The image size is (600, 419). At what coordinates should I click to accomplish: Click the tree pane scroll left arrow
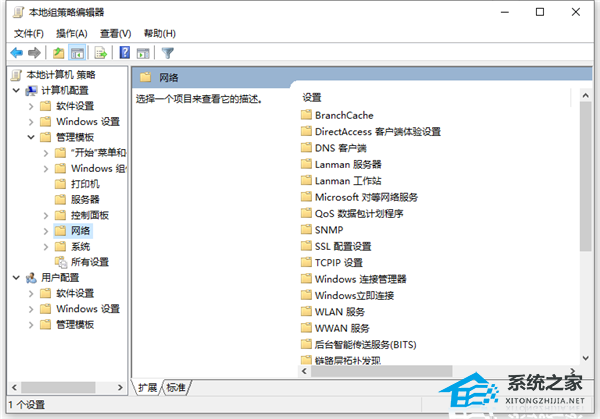14,387
